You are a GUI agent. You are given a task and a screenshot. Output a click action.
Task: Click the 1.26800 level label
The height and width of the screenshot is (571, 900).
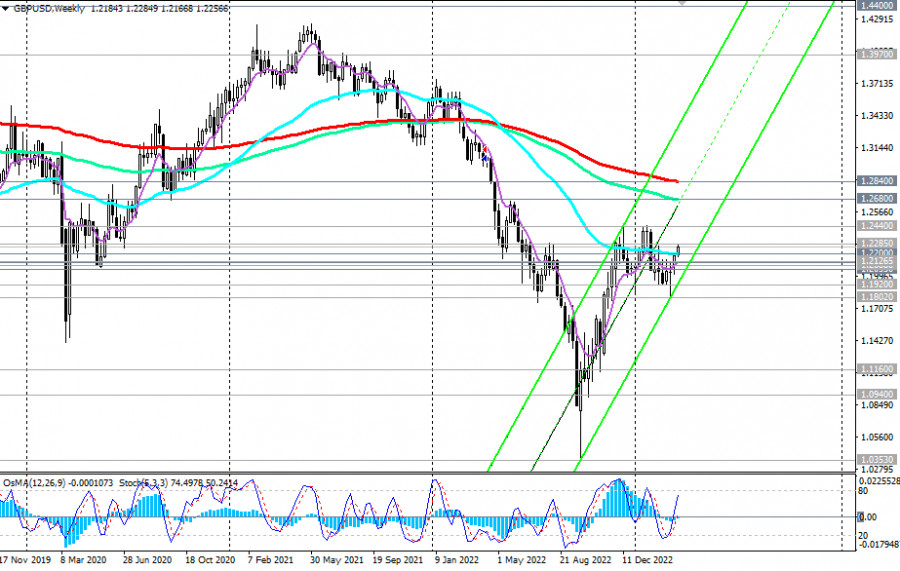877,199
